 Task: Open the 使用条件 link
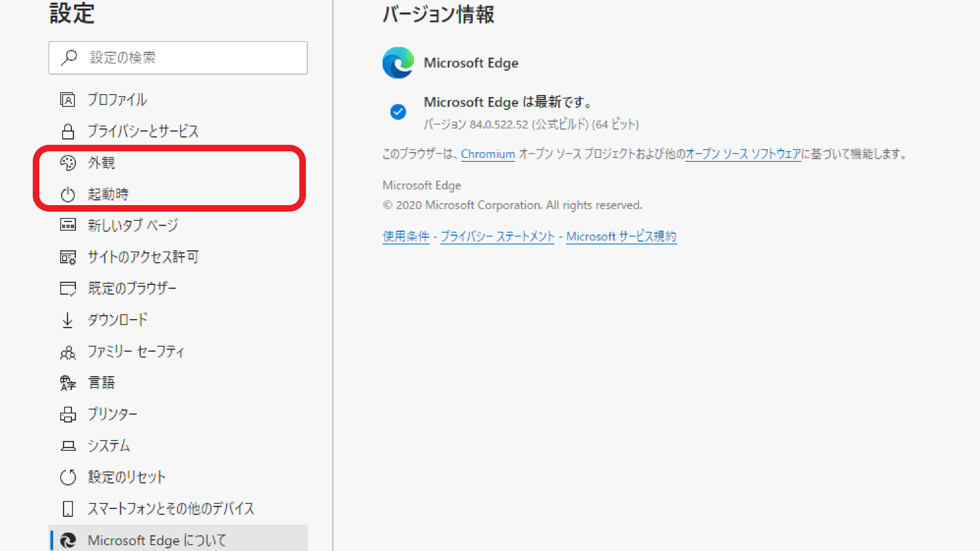pyautogui.click(x=405, y=237)
